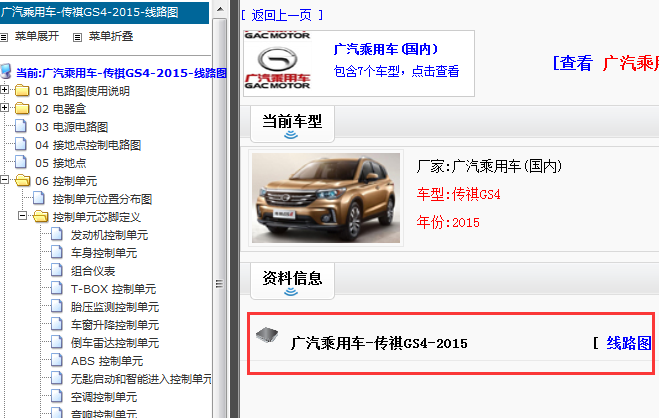The image size is (659, 418).
Task: Select 控制单元芯脚定义 tree item
Action: pos(97,217)
